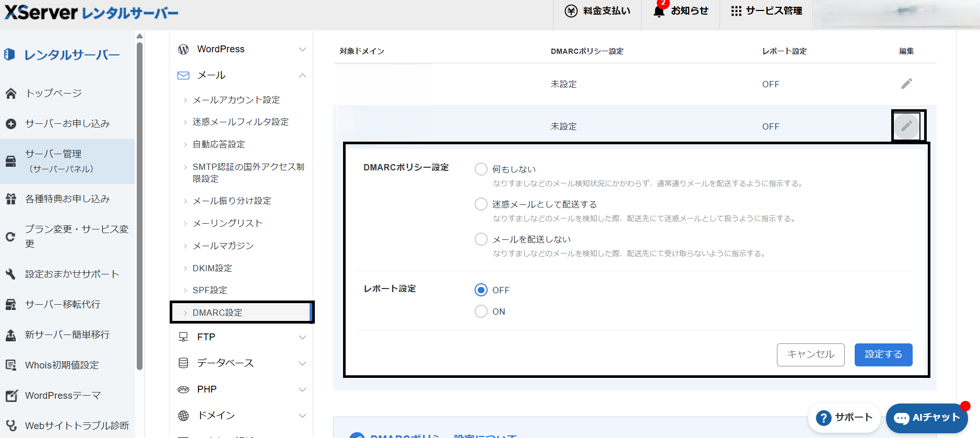Open メーリングリスト menu item

227,223
